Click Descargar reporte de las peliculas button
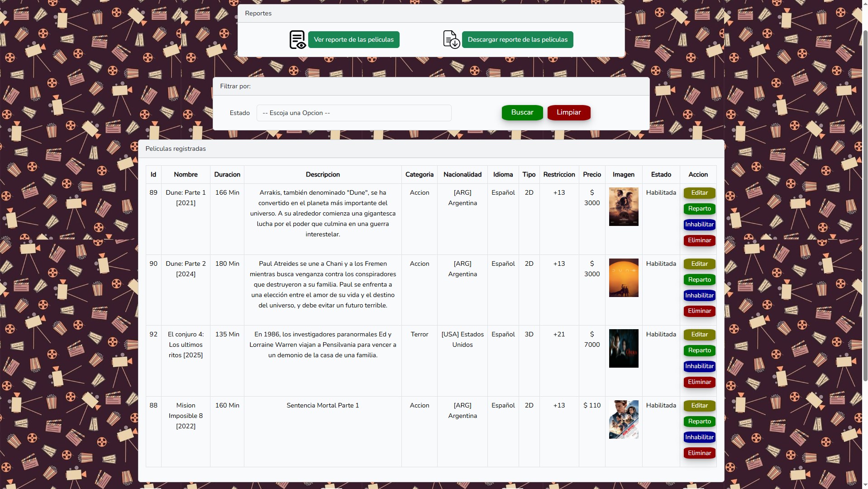 pos(517,40)
